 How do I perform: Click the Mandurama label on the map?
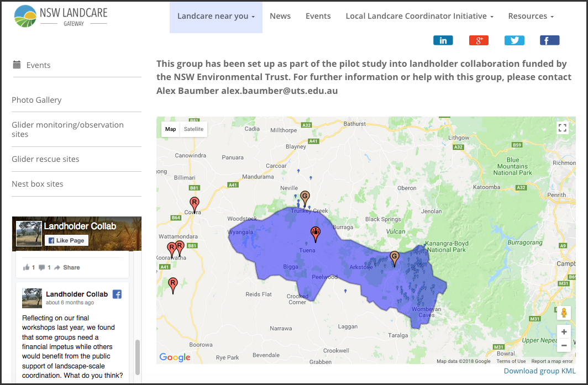pos(258,177)
